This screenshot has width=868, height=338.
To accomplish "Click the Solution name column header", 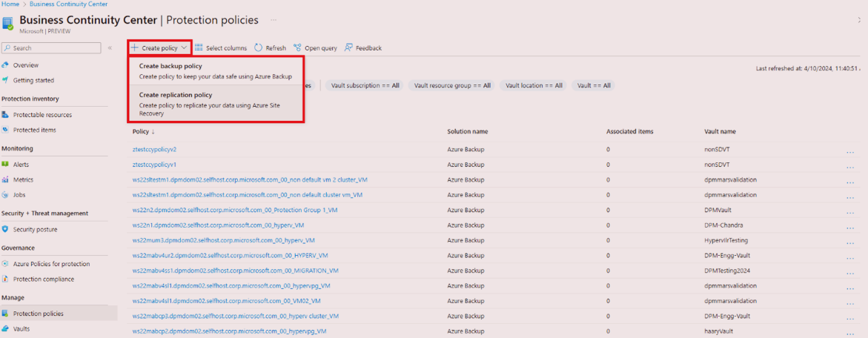I will 467,132.
